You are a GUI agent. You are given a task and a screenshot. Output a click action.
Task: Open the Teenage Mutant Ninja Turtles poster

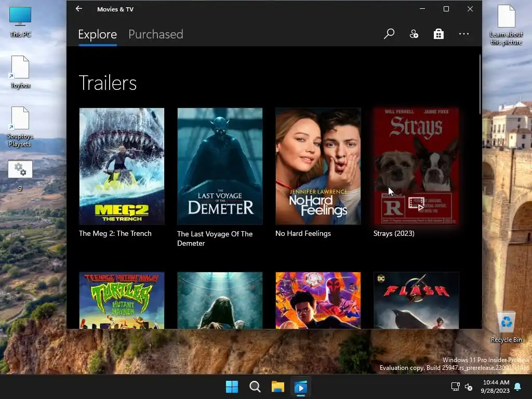pyautogui.click(x=122, y=300)
